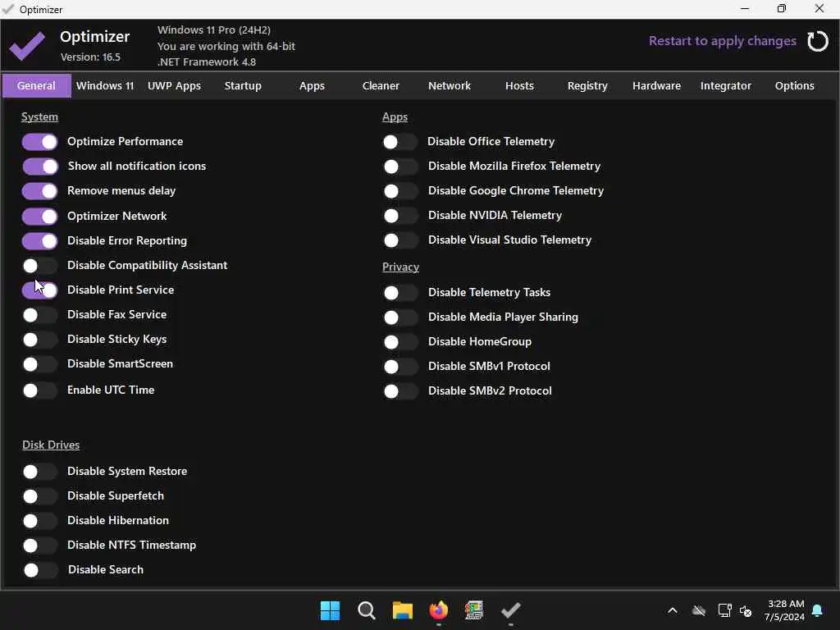This screenshot has height=630, width=840.
Task: Open File Explorer from taskbar
Action: coord(402,610)
